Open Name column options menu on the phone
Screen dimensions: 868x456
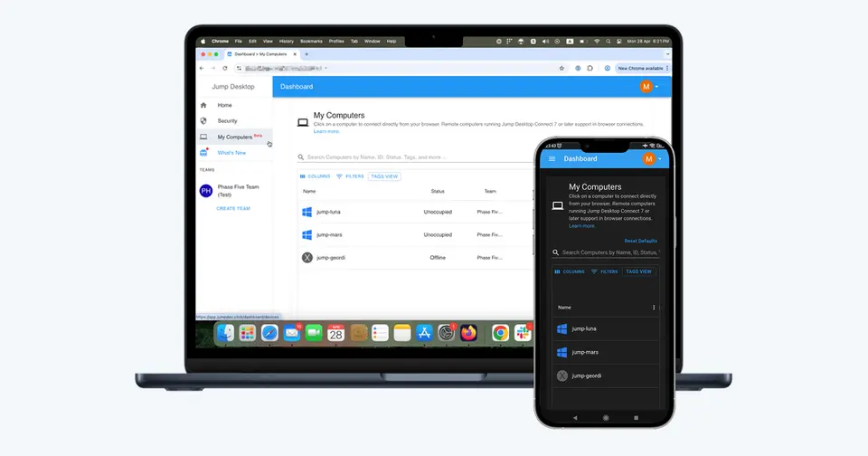(654, 308)
